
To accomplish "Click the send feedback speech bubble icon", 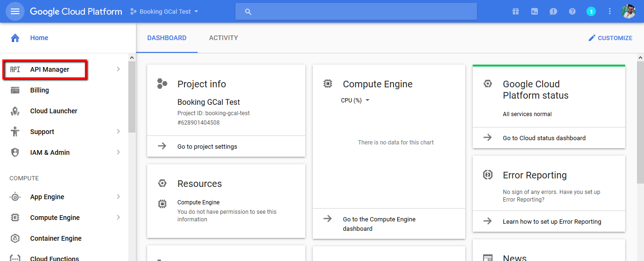I will [553, 11].
